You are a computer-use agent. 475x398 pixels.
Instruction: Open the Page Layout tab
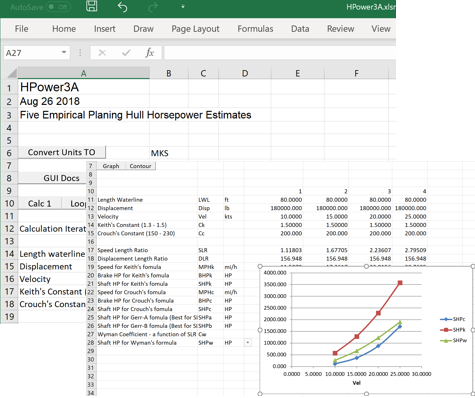(x=195, y=29)
